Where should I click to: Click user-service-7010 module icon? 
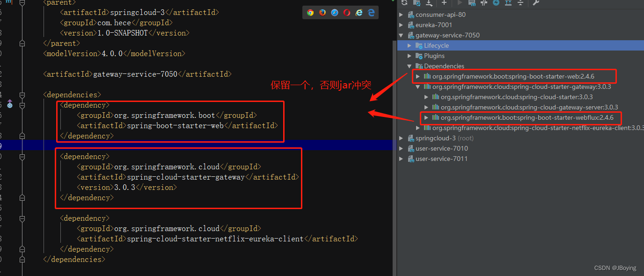click(411, 148)
